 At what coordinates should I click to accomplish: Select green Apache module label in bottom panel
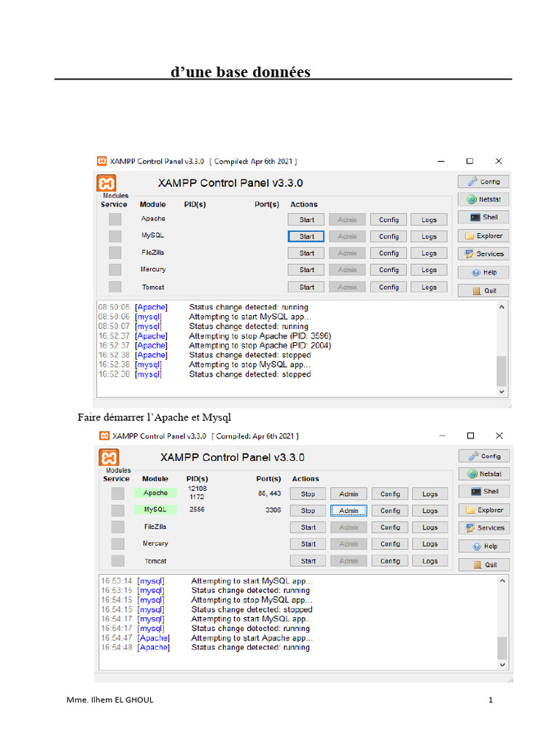(x=155, y=493)
